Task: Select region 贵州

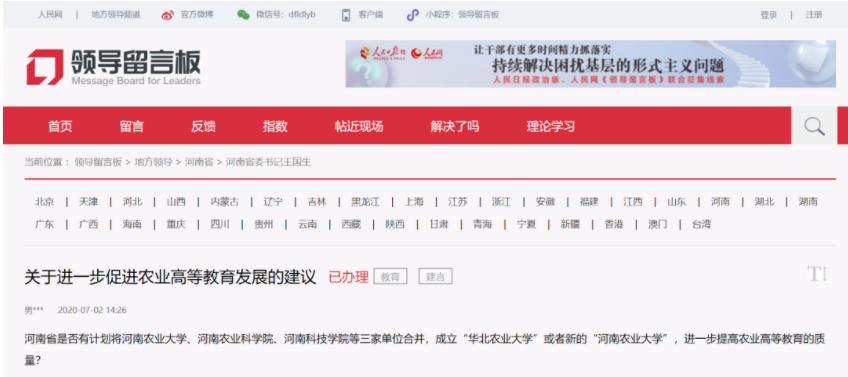Action: click(264, 224)
